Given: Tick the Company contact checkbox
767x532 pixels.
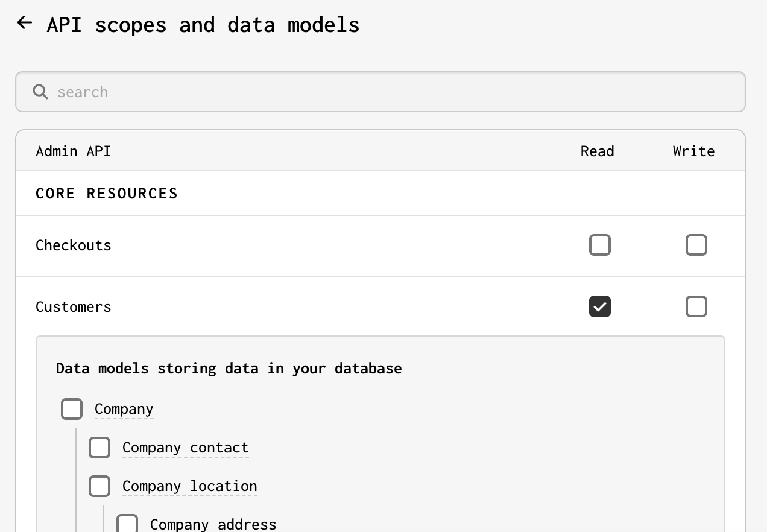Looking at the screenshot, I should (99, 448).
